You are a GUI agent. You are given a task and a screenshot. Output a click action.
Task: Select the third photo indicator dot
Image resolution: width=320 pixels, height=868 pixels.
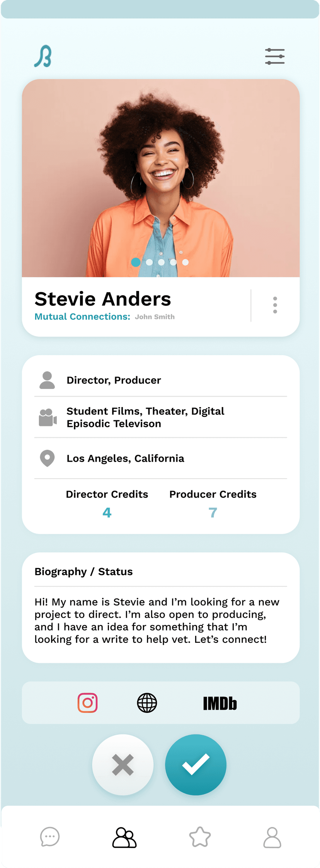[x=162, y=262]
